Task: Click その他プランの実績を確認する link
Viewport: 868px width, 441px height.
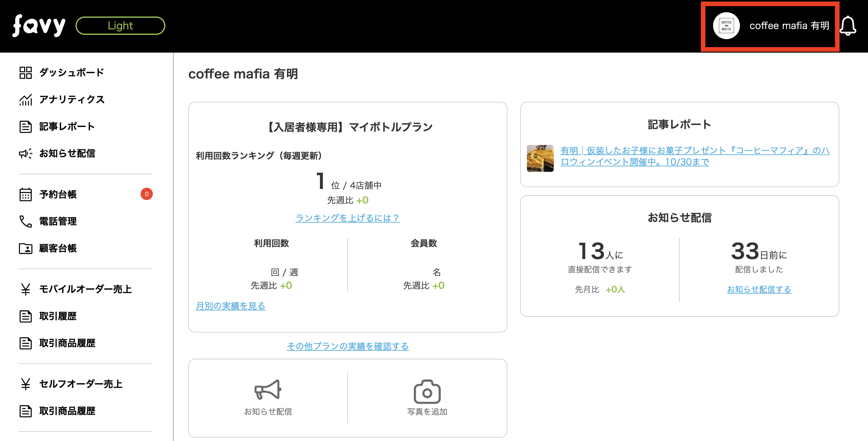Action: click(348, 346)
